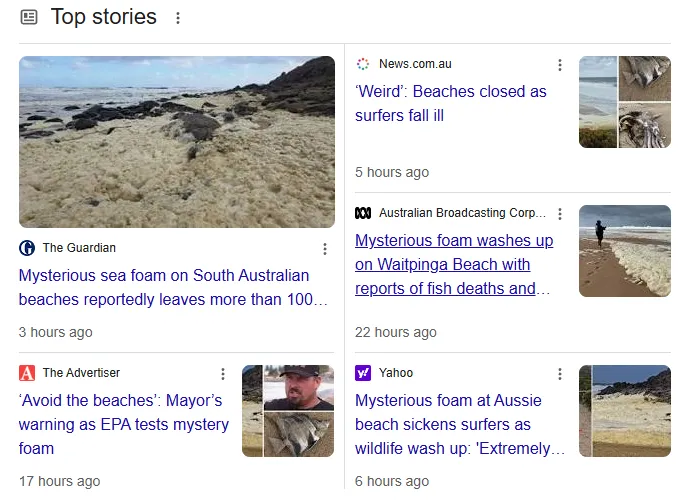Click the Advertiser thumbnail with man in cap
Screen dimensions: 683x500
coord(299,387)
